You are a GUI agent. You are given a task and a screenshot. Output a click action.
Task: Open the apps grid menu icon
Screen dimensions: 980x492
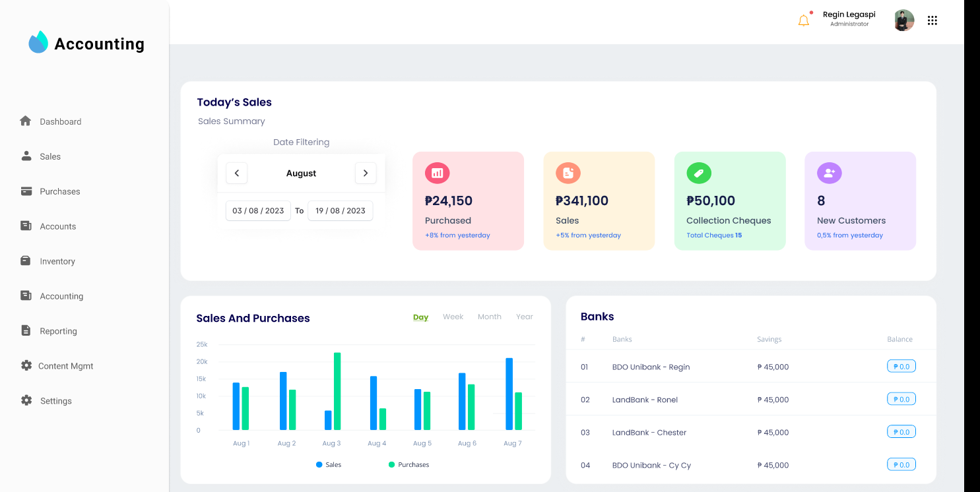(x=932, y=20)
